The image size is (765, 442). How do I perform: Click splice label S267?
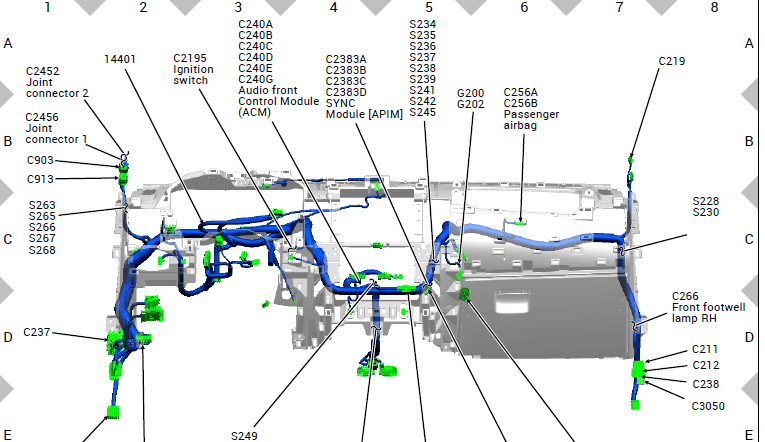42,239
